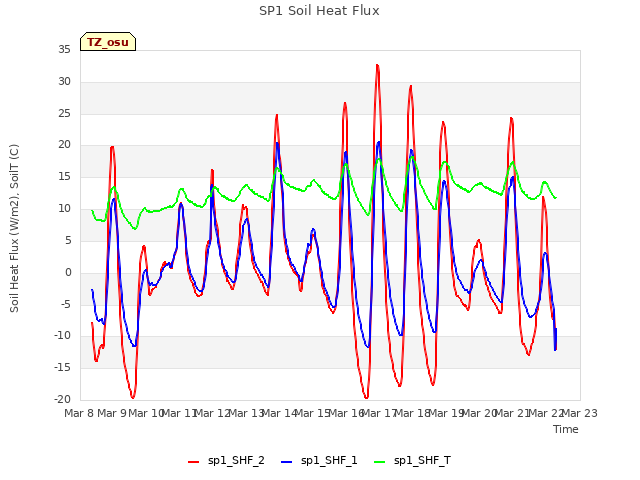Click the blue peak near 20 on Mar 14
Screen dimensions: 640x480
(x=278, y=143)
